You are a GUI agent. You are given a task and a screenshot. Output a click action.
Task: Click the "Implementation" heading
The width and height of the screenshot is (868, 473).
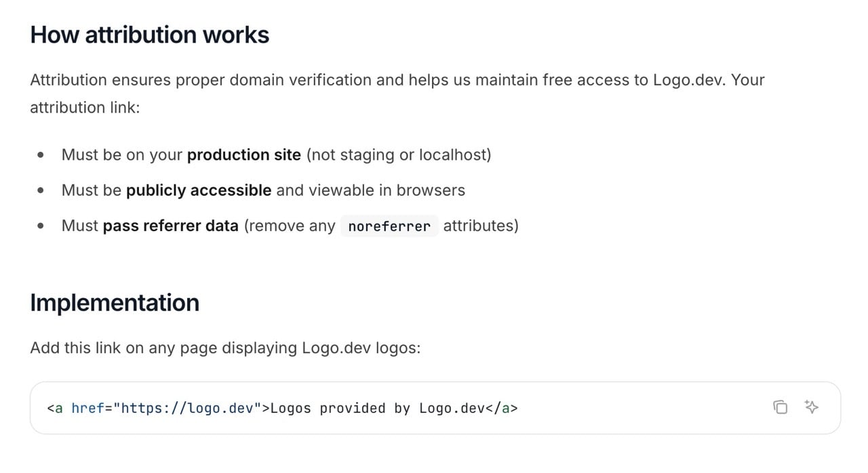tap(115, 302)
